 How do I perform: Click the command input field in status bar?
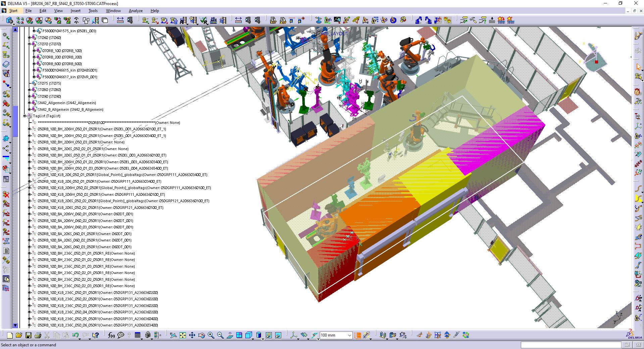pos(571,345)
